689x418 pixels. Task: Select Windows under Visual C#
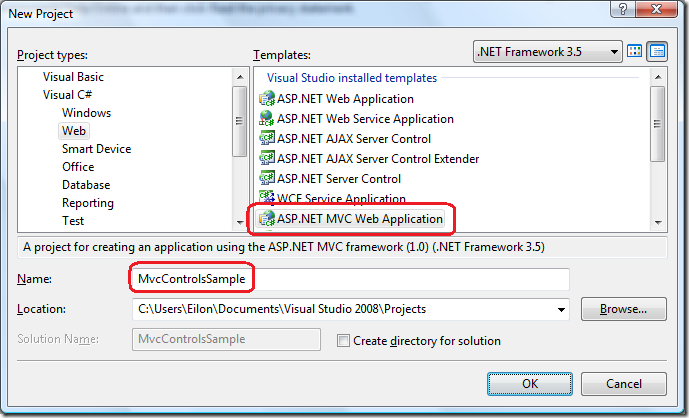pos(86,113)
